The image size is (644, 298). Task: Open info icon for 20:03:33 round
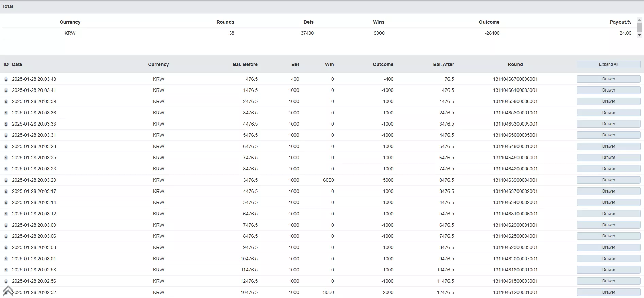pyautogui.click(x=6, y=124)
